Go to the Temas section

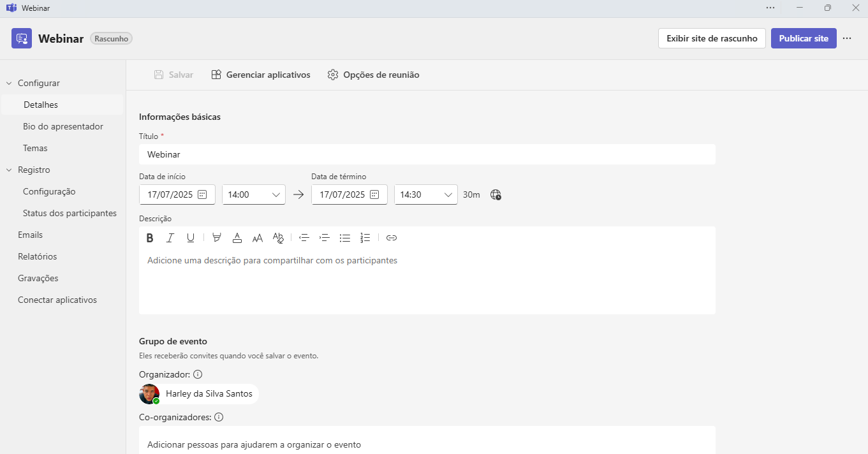(x=35, y=148)
